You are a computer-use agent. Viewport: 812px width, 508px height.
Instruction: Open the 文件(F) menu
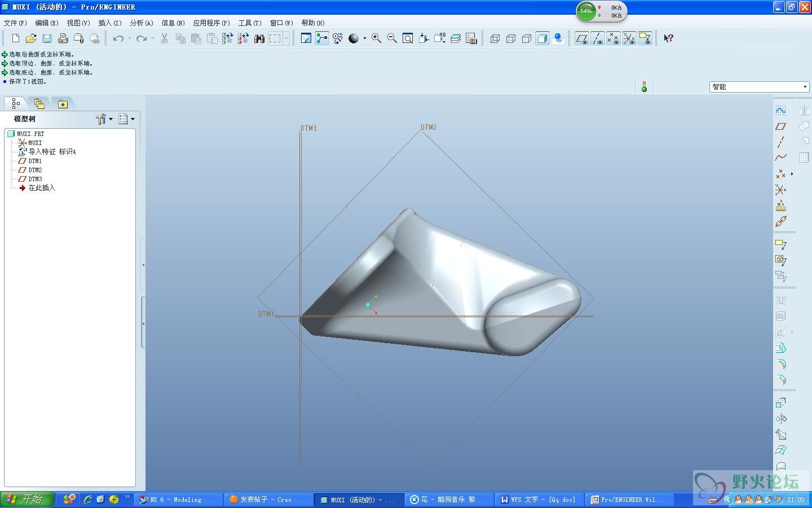pyautogui.click(x=15, y=23)
